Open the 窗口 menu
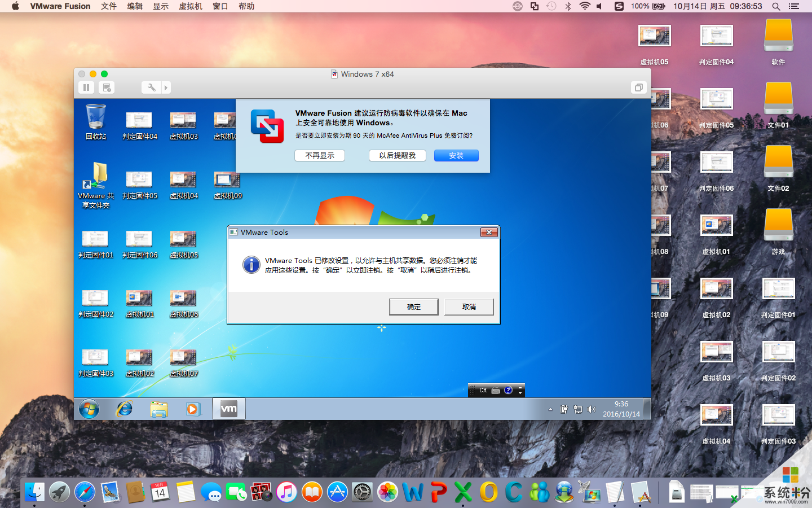Screen dimensions: 812x508 pos(220,6)
